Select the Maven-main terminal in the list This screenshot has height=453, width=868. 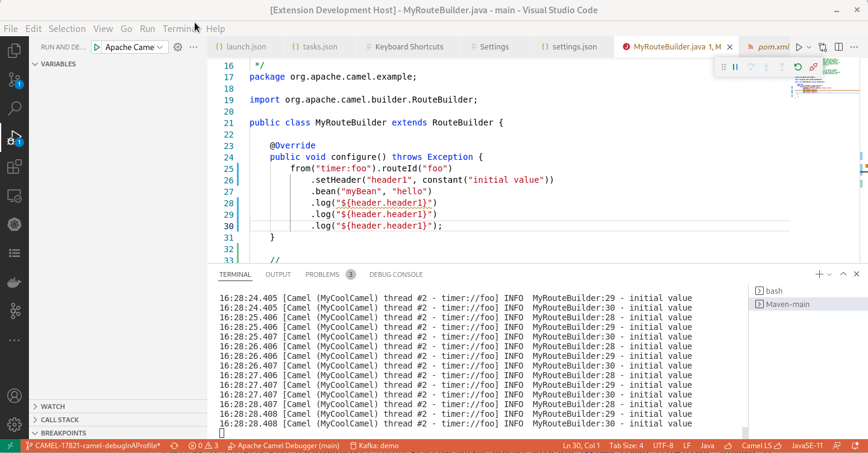point(787,304)
